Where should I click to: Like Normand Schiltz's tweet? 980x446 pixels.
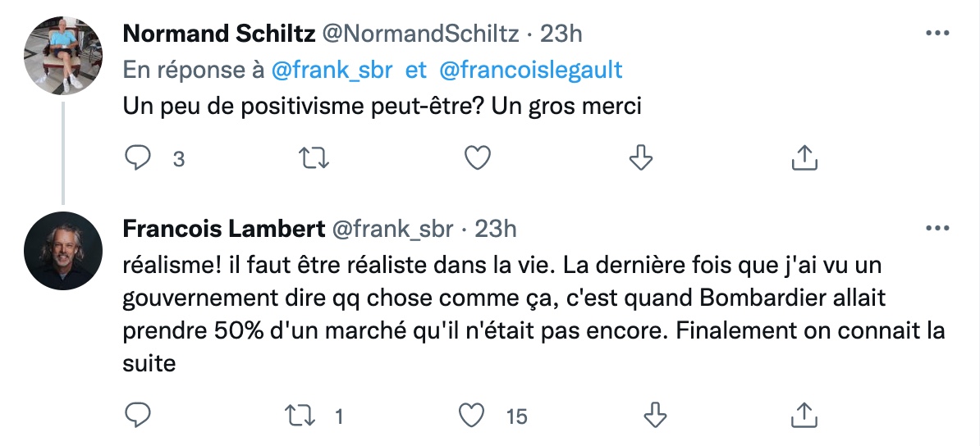tap(478, 157)
